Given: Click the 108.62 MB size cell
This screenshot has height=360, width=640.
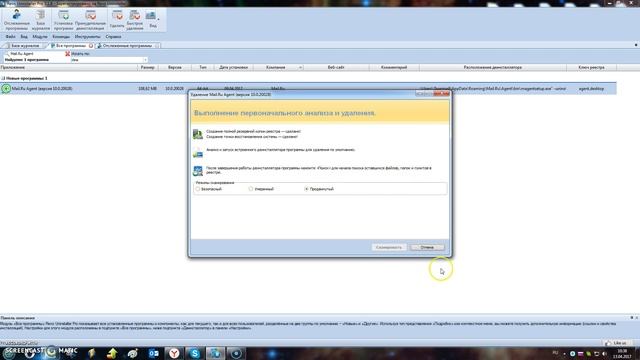Looking at the screenshot, I should tap(147, 89).
